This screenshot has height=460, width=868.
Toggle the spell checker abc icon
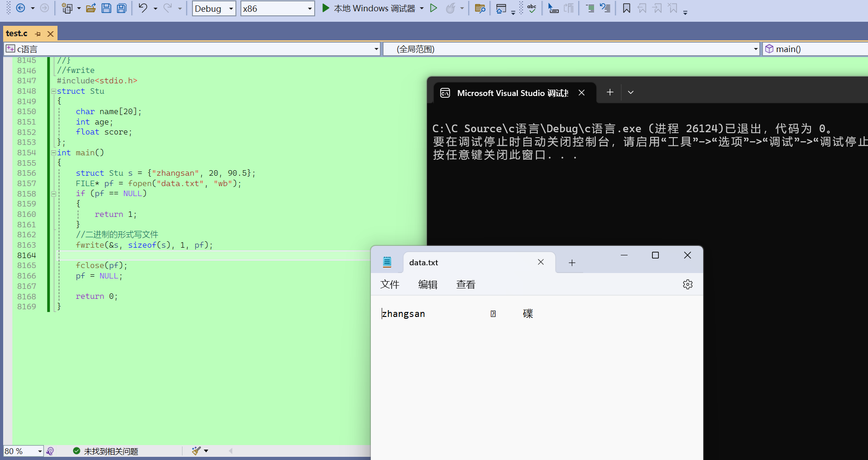coord(532,8)
